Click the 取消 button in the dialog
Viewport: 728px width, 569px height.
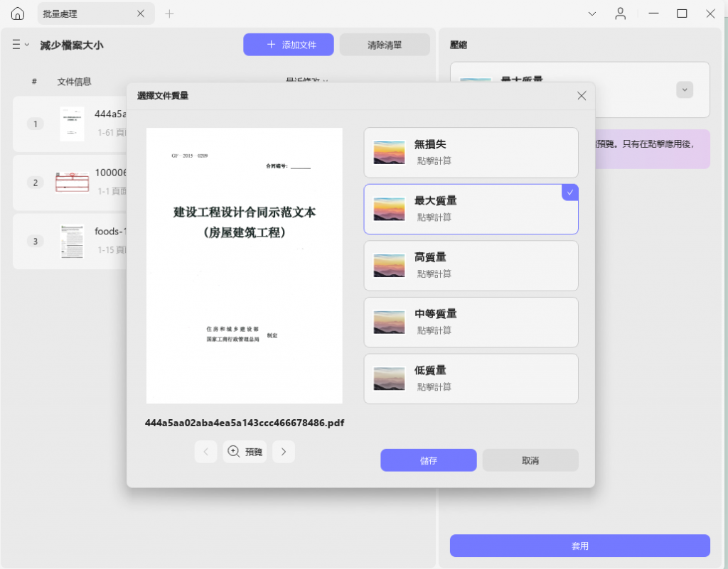(530, 460)
